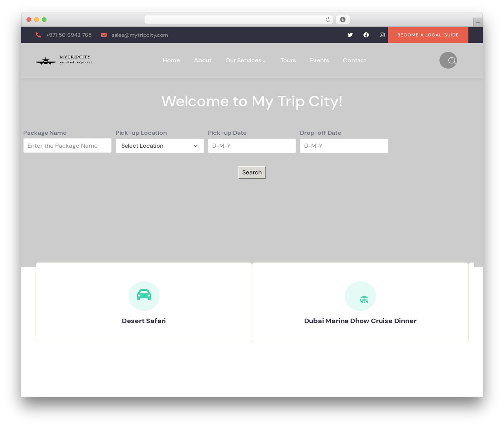Open a new browser tab
The height and width of the screenshot is (427, 504).
click(x=478, y=22)
